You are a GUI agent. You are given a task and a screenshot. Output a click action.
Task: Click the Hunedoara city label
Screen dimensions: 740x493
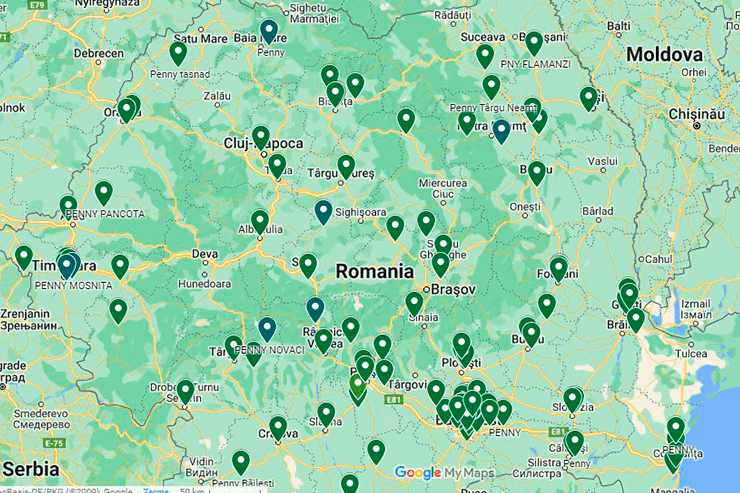click(204, 284)
